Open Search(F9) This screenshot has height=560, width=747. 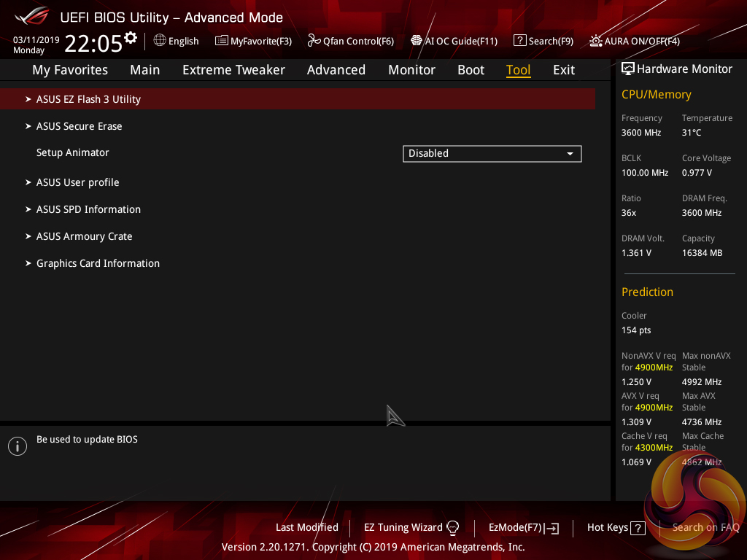tap(543, 41)
